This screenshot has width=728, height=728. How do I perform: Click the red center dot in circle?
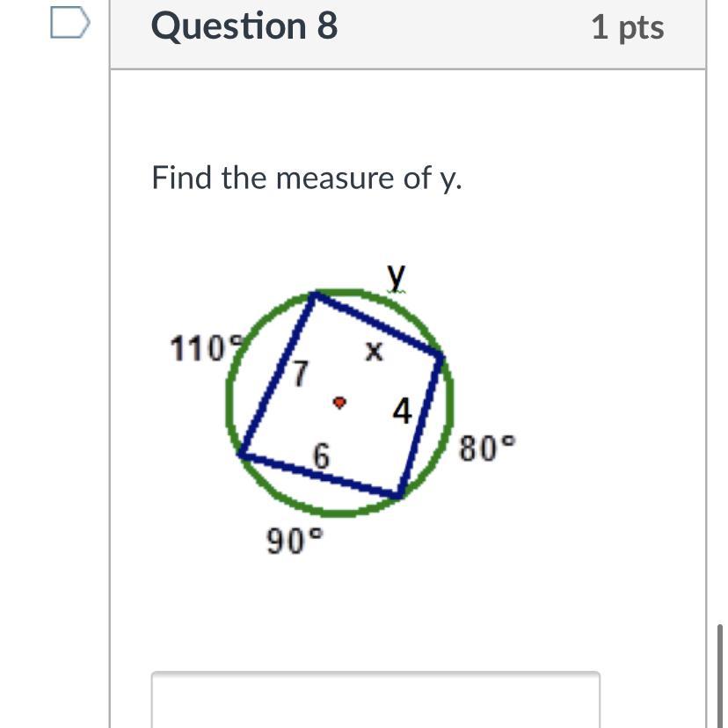point(340,402)
